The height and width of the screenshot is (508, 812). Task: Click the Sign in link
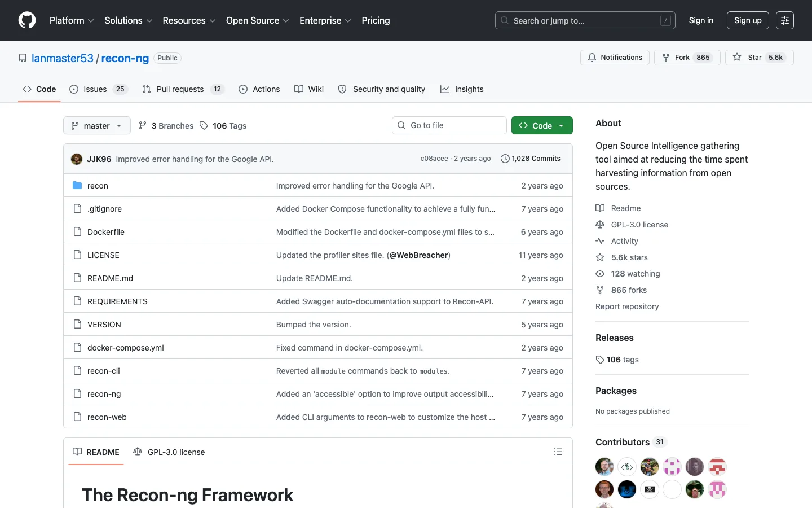[701, 20]
